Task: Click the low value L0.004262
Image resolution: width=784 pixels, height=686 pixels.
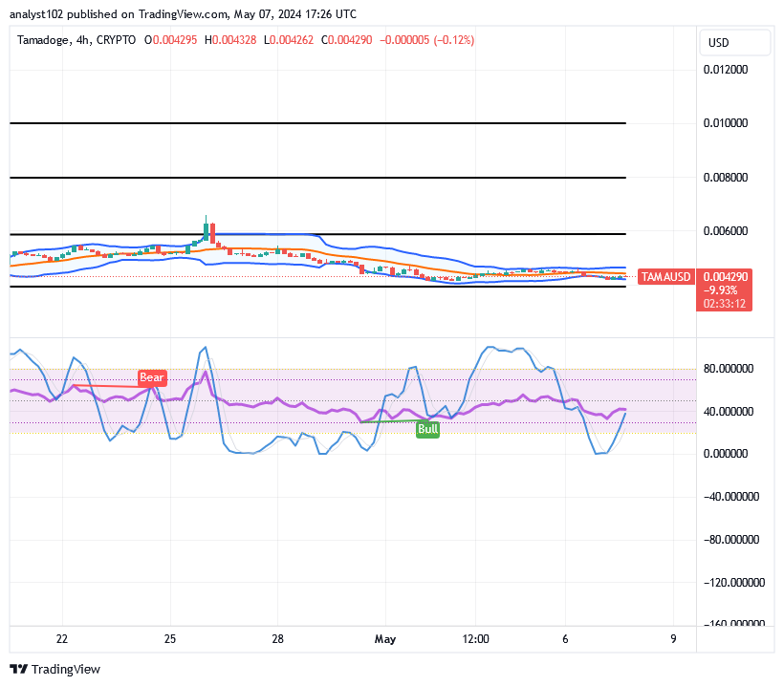Action: coord(289,40)
